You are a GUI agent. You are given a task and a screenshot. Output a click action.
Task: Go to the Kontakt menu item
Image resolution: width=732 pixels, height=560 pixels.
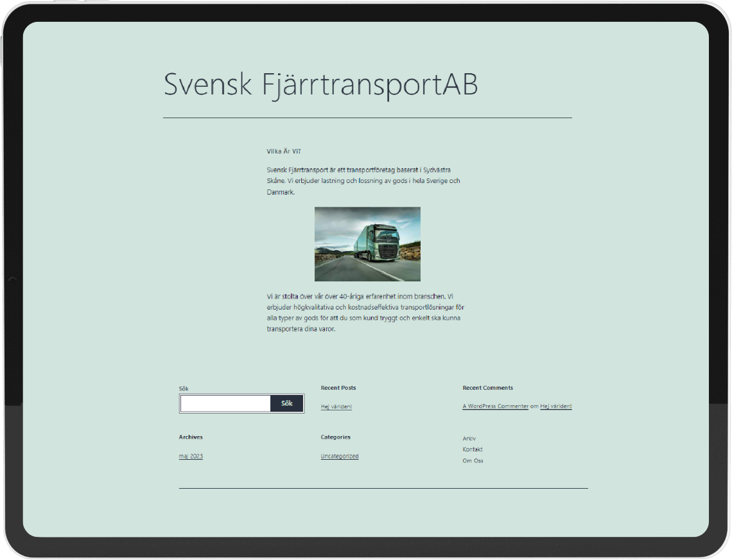pos(473,450)
